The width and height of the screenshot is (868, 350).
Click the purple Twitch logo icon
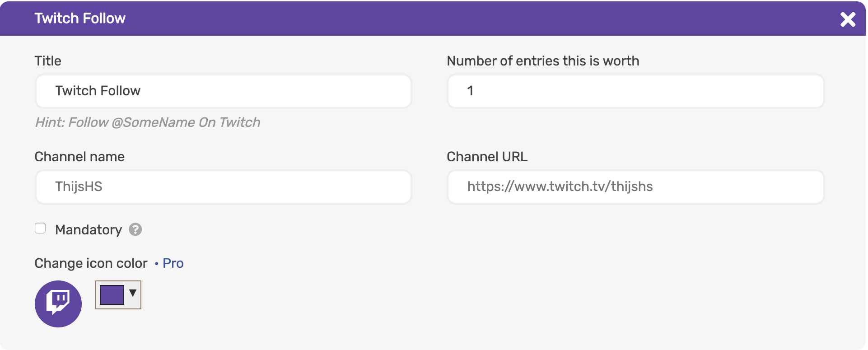tap(58, 304)
